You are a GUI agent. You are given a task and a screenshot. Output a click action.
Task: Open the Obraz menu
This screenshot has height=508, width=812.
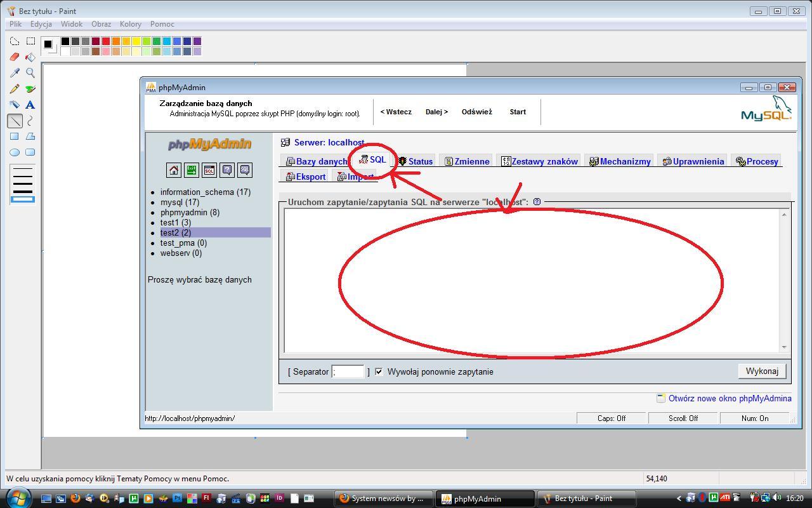(x=101, y=24)
